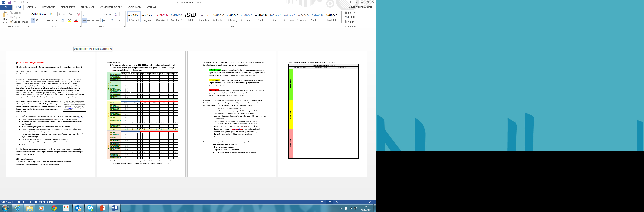Toggle italic K button
Image resolution: width=644 pixels, height=212 pixels.
pyautogui.click(x=37, y=20)
